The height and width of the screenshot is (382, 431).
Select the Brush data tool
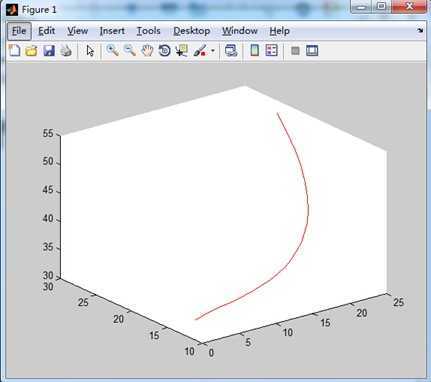click(x=200, y=51)
